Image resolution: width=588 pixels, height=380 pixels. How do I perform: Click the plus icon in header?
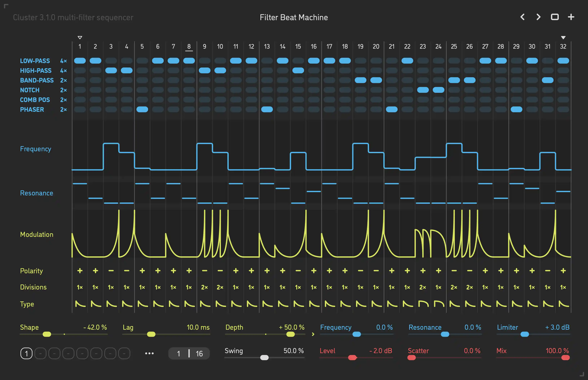571,17
